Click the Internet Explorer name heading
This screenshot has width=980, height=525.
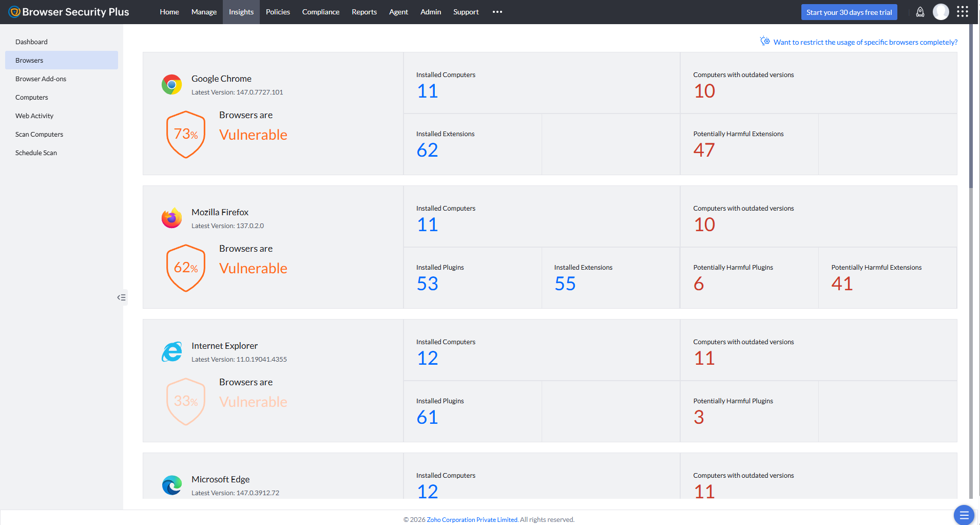(x=224, y=346)
